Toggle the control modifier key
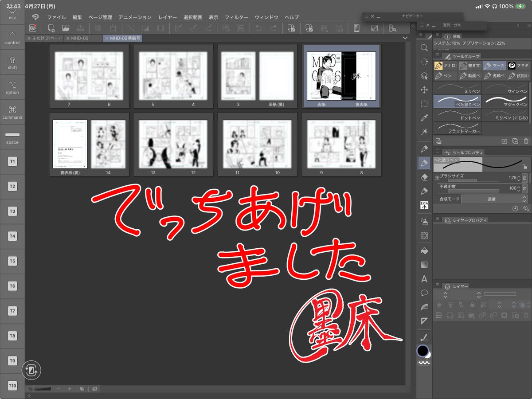This screenshot has width=532, height=399. point(12,38)
